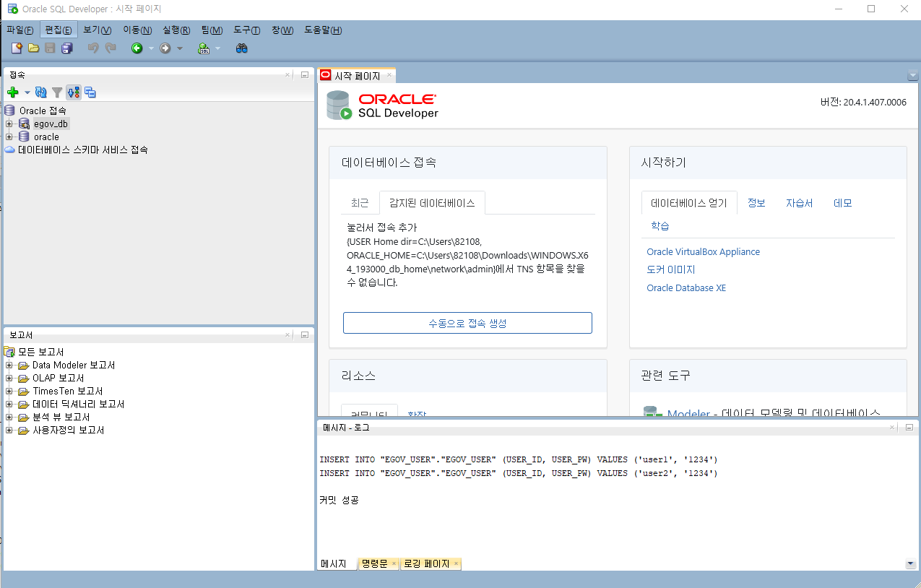
Task: Switch to the 최근 tab
Action: (360, 203)
